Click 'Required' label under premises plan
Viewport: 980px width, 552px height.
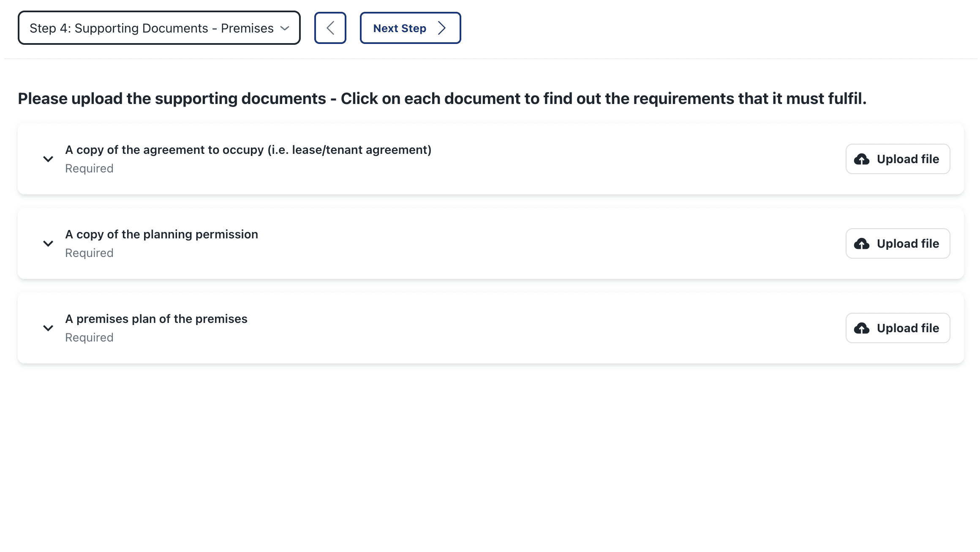[89, 337]
